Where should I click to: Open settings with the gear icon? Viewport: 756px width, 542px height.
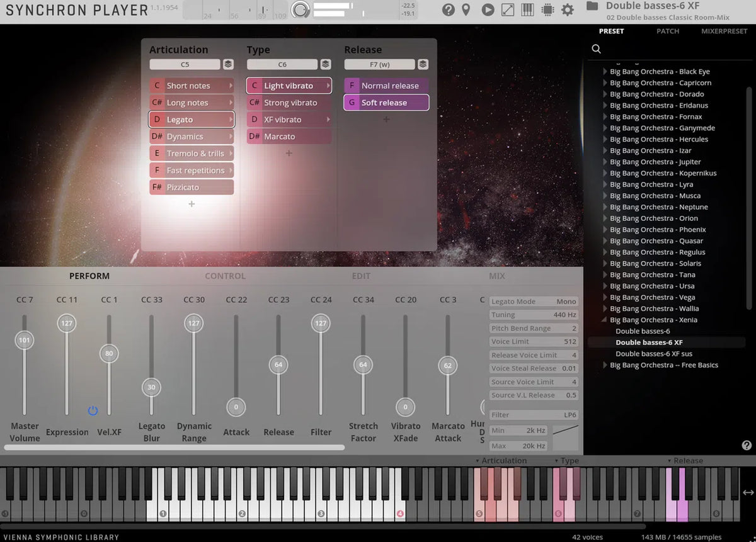tap(568, 9)
